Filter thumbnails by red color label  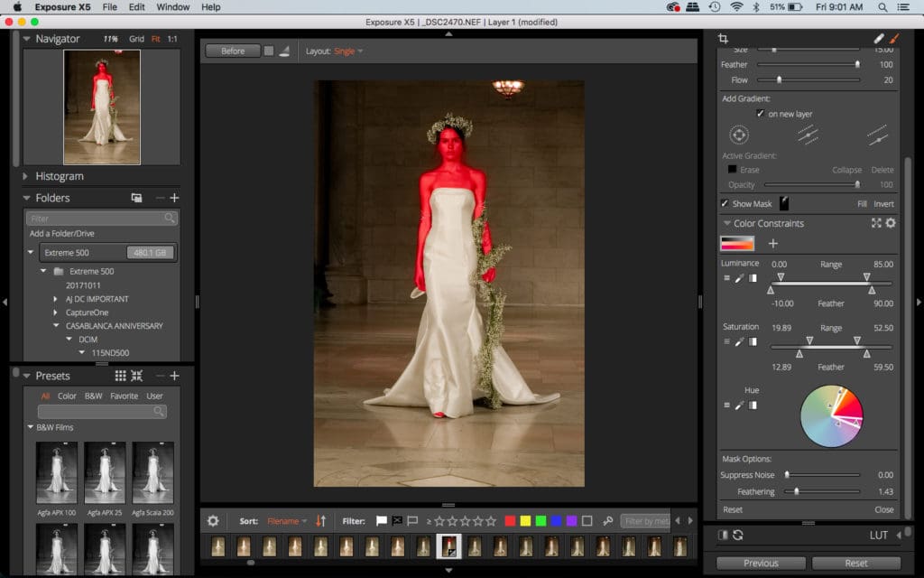coord(510,521)
